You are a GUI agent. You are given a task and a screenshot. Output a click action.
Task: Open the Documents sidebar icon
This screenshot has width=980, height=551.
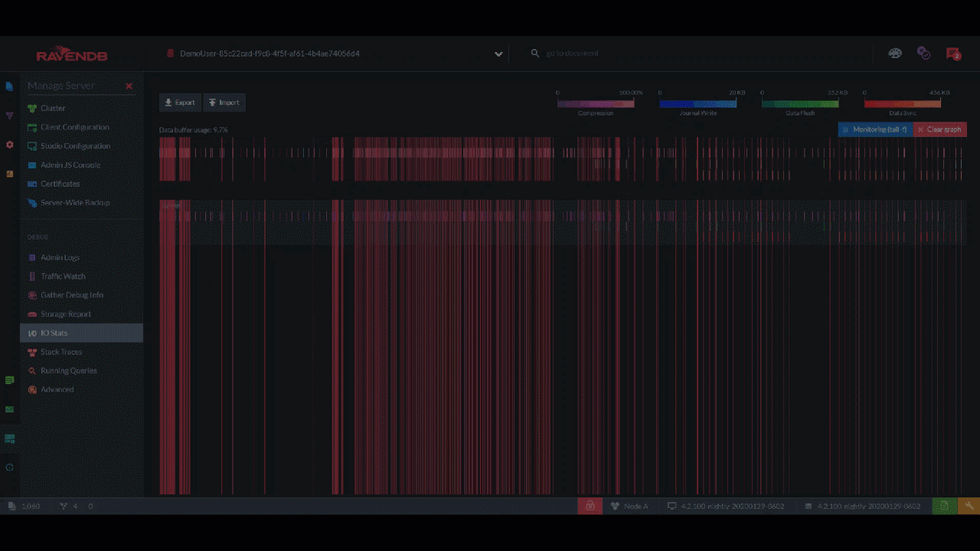tap(9, 86)
